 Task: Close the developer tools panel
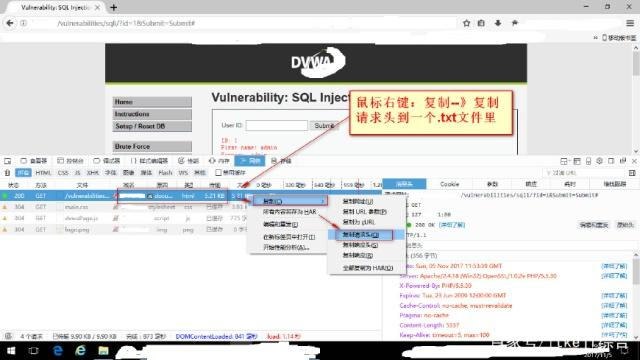tap(634, 161)
